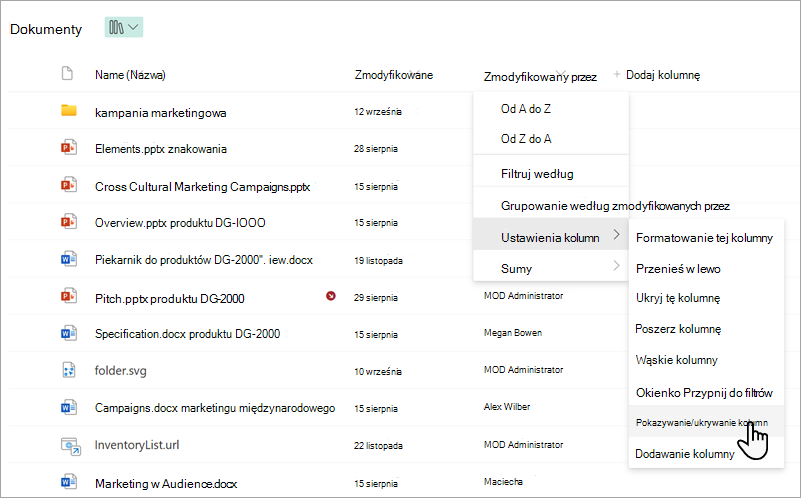Select Pokazywanie/ukrywanie kolumn option
Screen dimensions: 801x498
click(706, 422)
